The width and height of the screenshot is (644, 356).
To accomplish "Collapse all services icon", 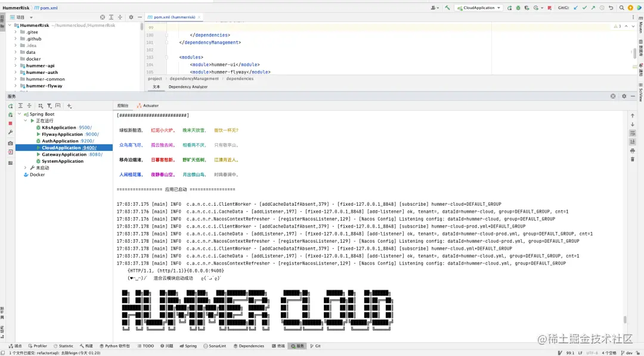I will click(29, 106).
